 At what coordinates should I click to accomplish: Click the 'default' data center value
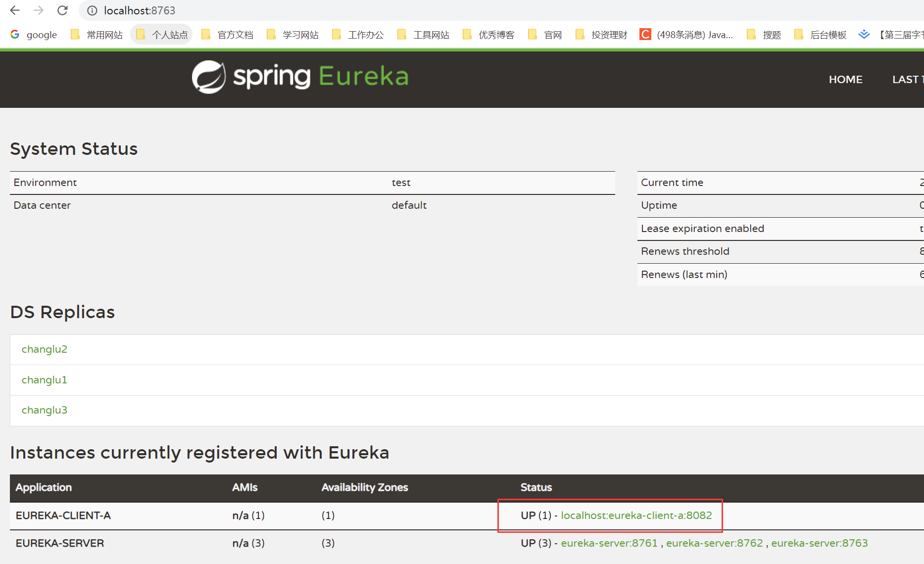(x=409, y=205)
